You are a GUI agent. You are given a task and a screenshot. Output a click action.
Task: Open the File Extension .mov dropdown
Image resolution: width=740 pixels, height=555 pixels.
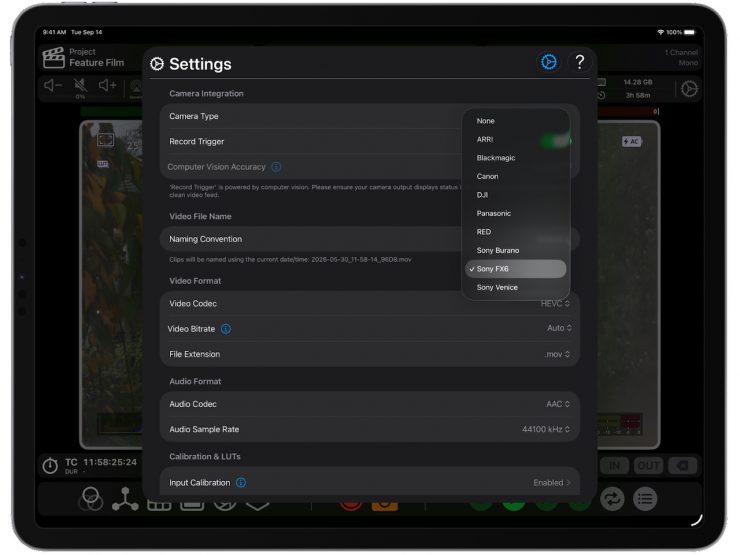tap(557, 354)
